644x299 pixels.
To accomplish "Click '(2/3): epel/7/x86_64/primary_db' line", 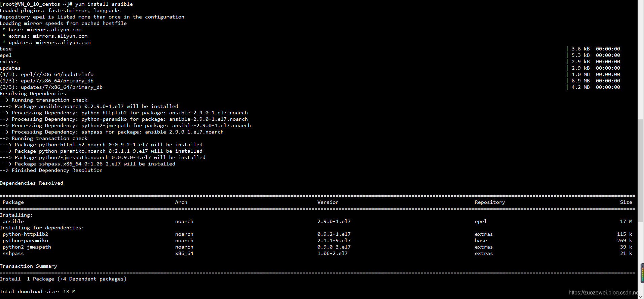I will [x=47, y=81].
